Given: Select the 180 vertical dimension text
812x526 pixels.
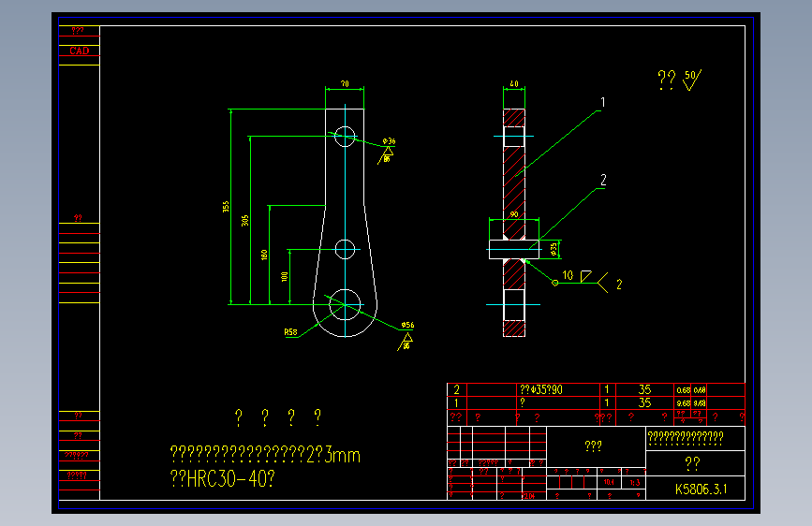Looking at the screenshot, I should click(264, 255).
